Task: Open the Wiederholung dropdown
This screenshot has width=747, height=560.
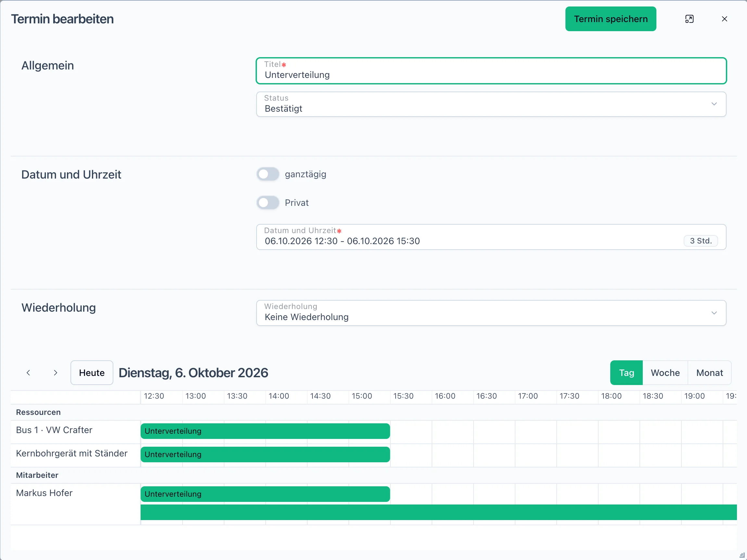Action: coord(491,313)
